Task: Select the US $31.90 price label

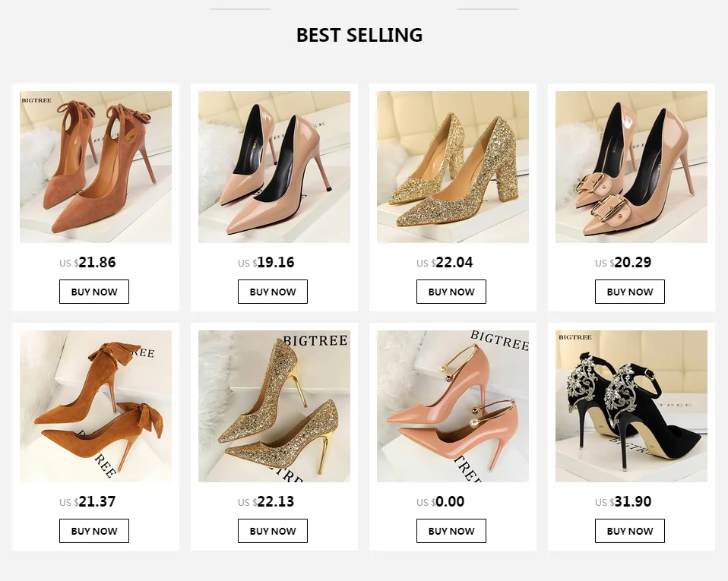Action: coord(623,502)
